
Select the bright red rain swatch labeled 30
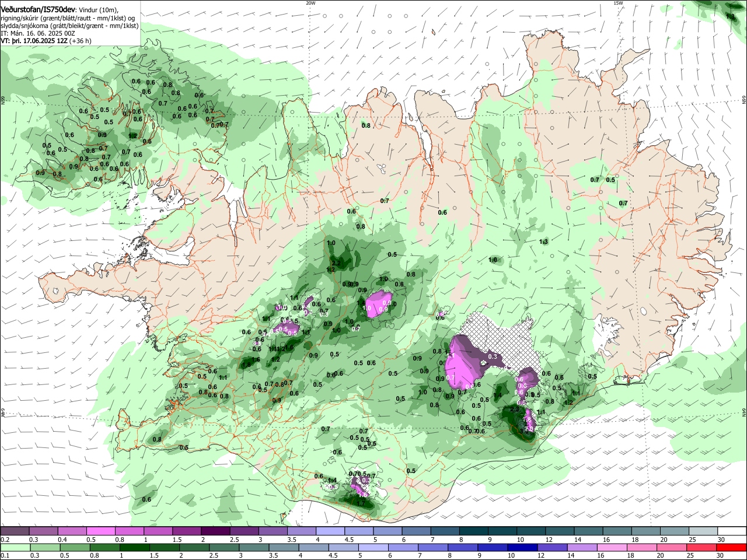pyautogui.click(x=732, y=547)
